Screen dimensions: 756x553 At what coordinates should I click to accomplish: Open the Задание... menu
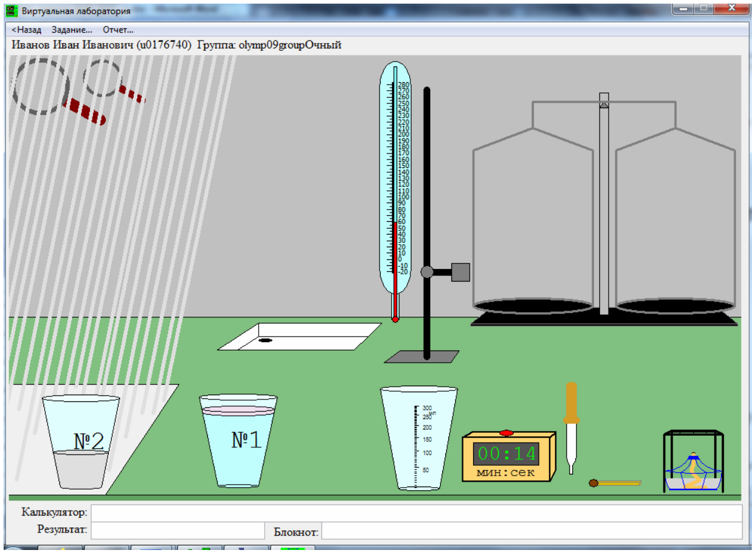click(x=72, y=30)
